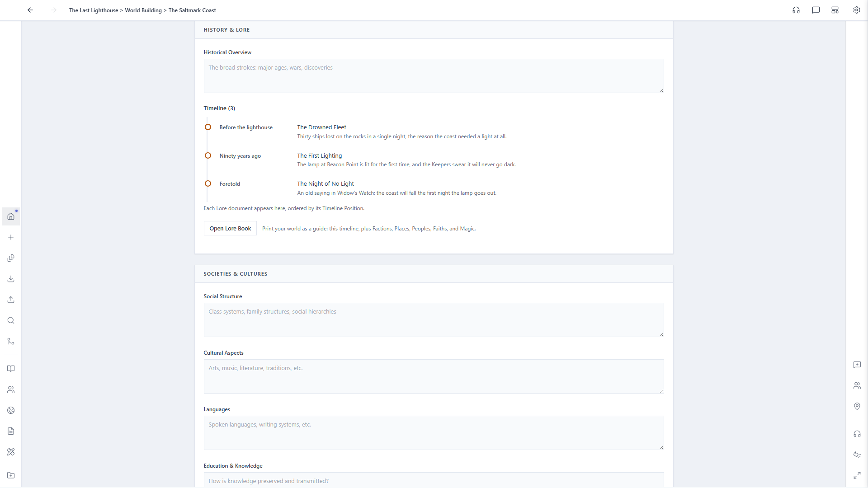The height and width of the screenshot is (488, 868).
Task: Go back with the left arrow
Action: pos(30,10)
